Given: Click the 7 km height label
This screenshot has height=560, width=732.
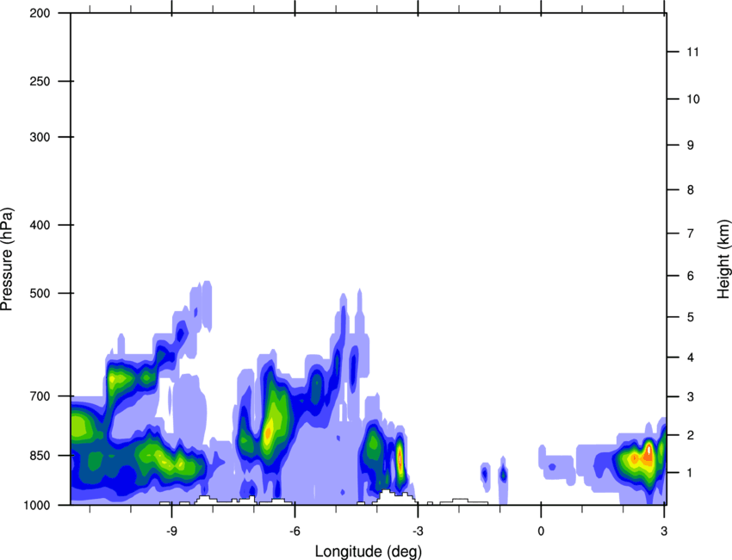Looking at the screenshot, I should tap(691, 233).
